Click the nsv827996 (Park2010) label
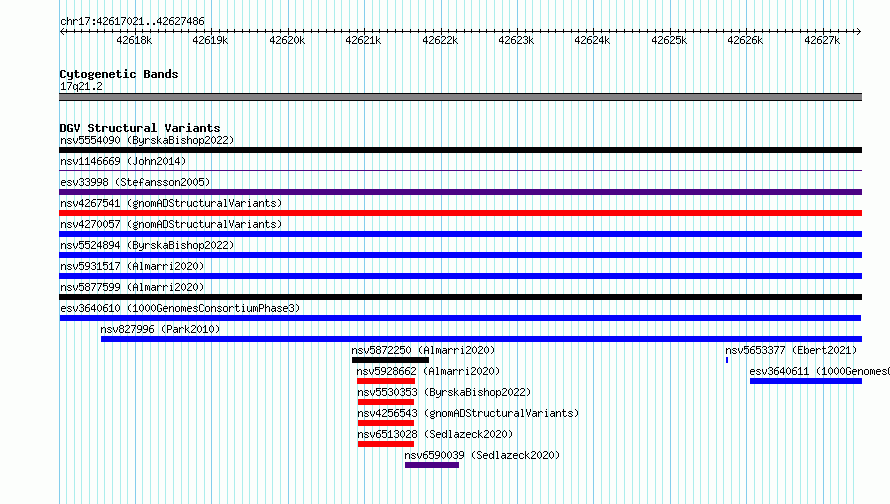 (160, 329)
